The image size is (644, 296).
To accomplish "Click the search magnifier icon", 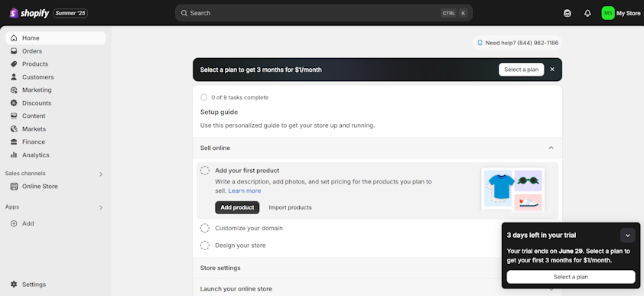I will pos(184,13).
